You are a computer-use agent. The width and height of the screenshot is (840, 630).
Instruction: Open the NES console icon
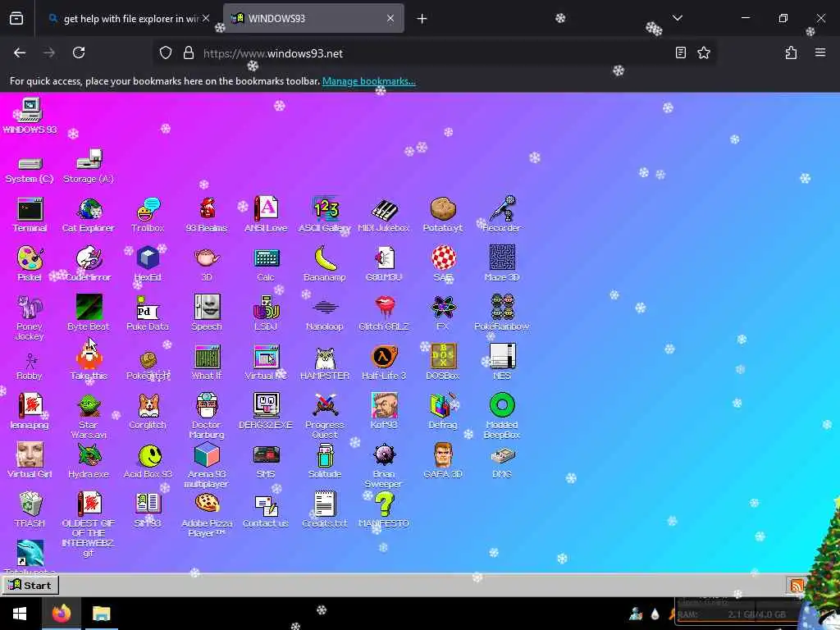502,363
